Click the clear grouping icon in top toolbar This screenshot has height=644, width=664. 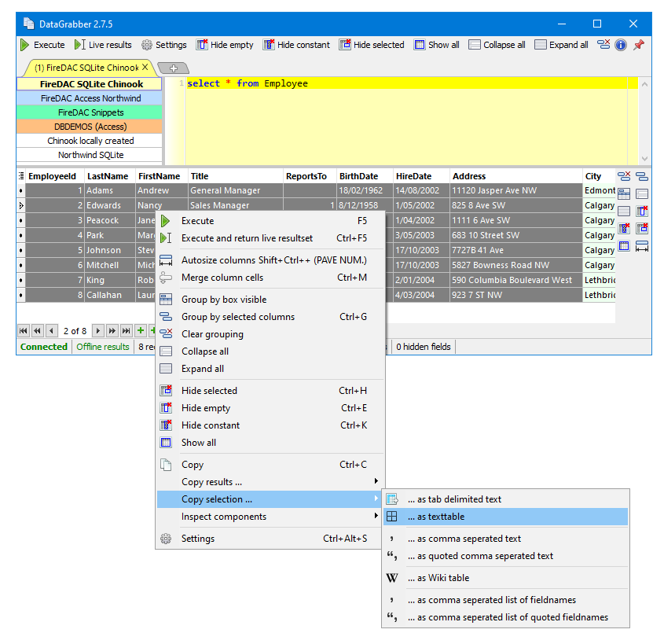(x=603, y=45)
